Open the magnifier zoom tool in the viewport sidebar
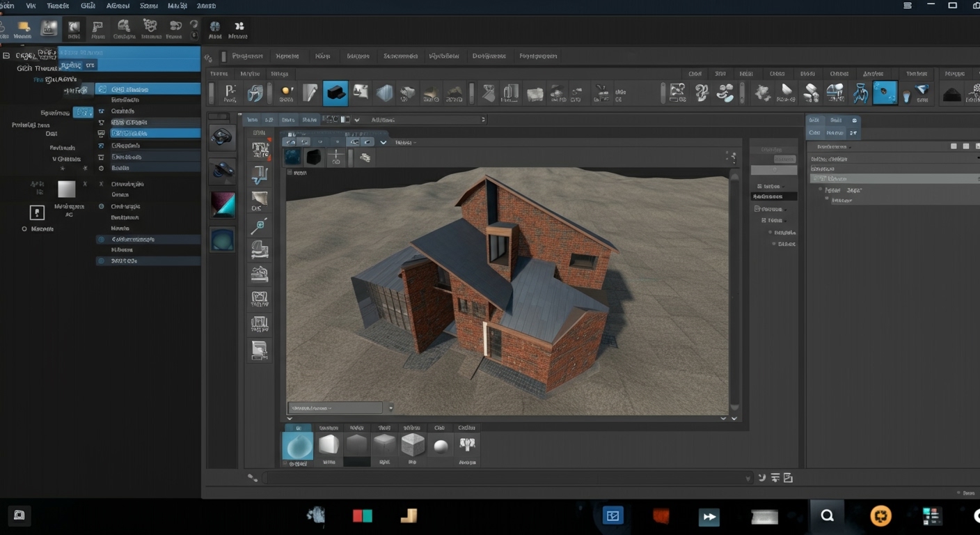The image size is (980, 535). [x=260, y=225]
